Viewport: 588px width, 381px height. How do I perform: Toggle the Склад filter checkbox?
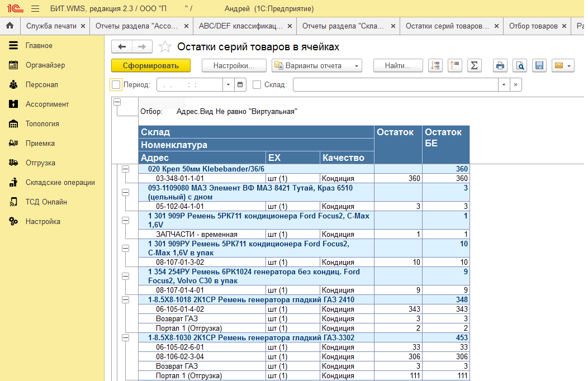[x=257, y=85]
